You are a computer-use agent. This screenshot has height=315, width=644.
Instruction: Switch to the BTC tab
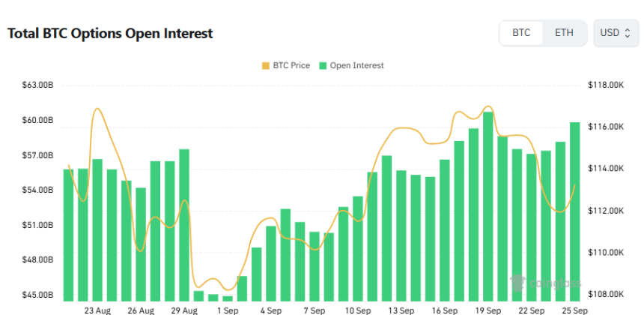[x=521, y=33]
